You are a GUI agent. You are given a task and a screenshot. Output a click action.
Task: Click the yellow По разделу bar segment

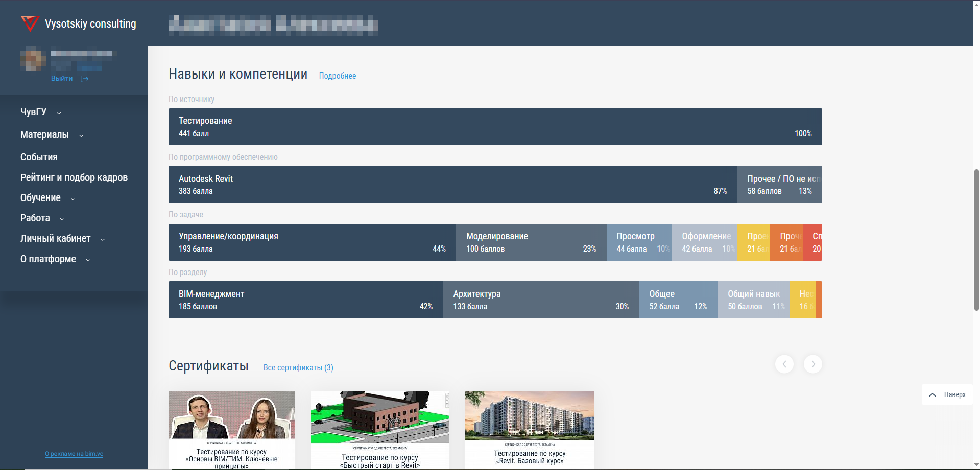pyautogui.click(x=802, y=300)
